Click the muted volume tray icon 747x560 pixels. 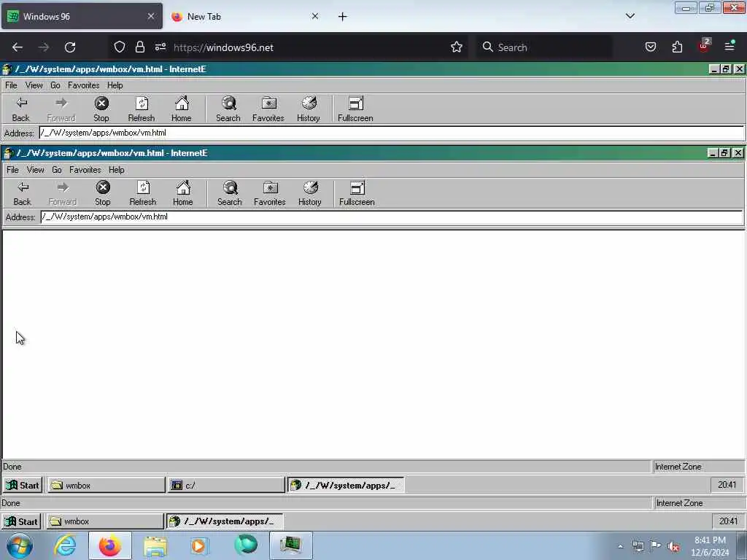(673, 547)
